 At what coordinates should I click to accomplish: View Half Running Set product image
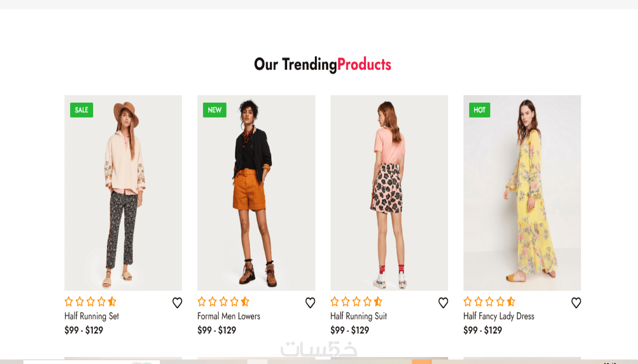tap(123, 193)
